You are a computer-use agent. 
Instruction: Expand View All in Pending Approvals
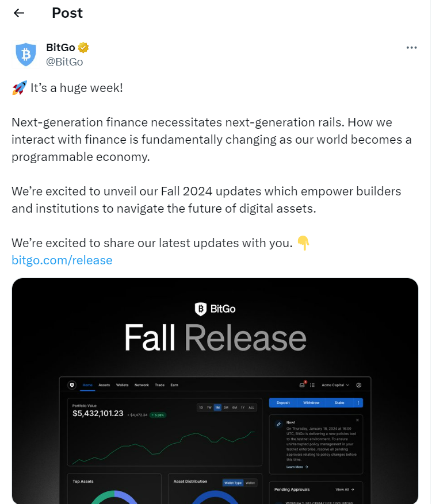click(345, 490)
